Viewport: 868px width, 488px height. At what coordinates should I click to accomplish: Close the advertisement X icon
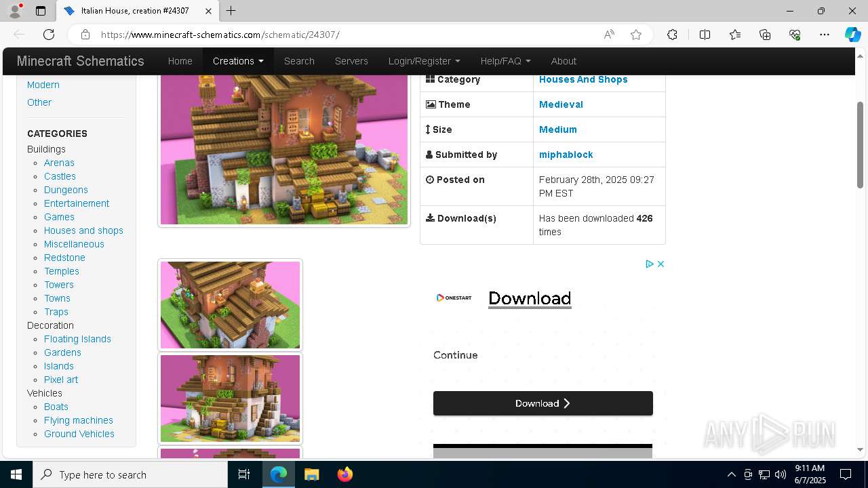click(660, 264)
